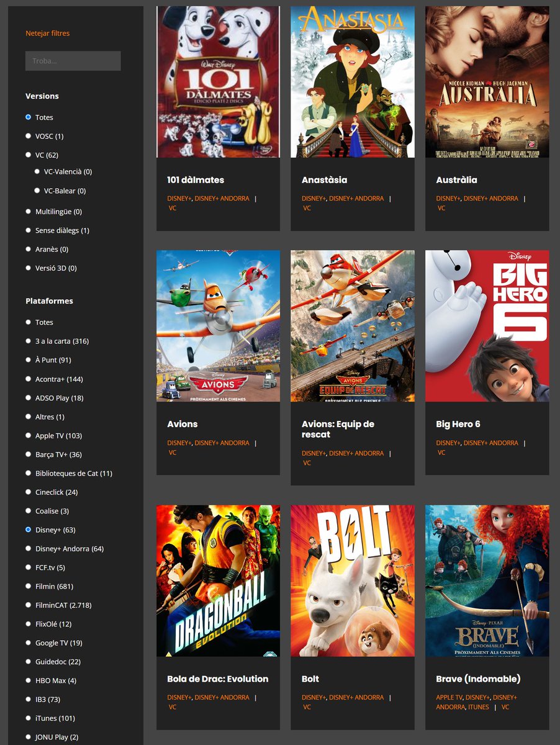
Task: Open the Australia movie poster
Action: pos(487,82)
